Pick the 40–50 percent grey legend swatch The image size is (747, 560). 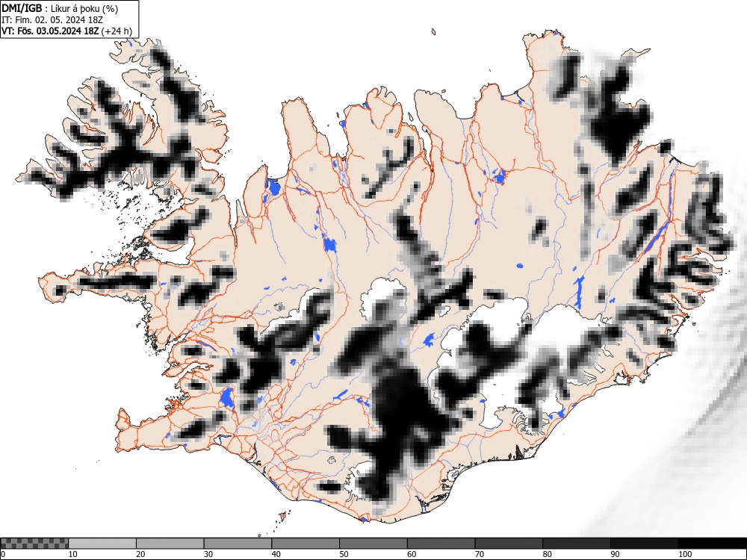pos(306,544)
